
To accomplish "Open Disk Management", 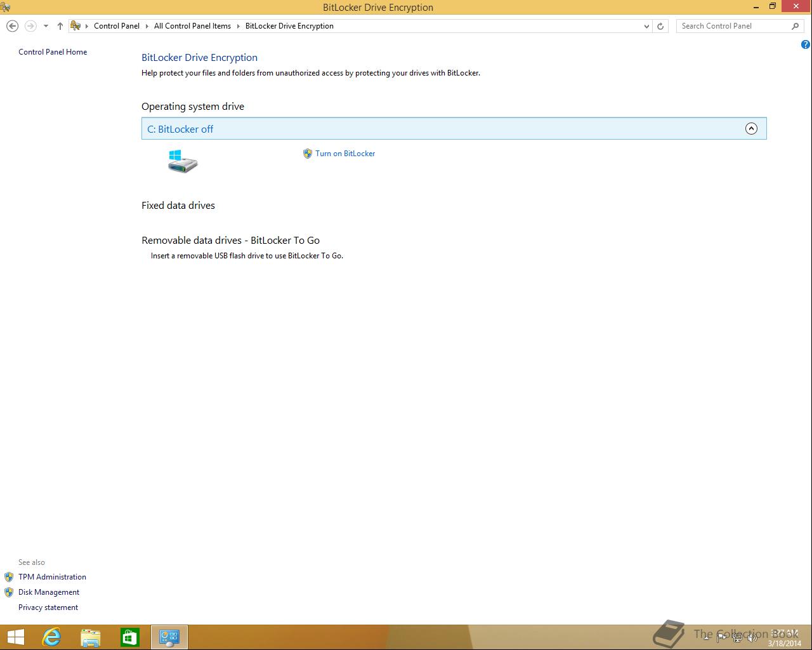I will 49,592.
